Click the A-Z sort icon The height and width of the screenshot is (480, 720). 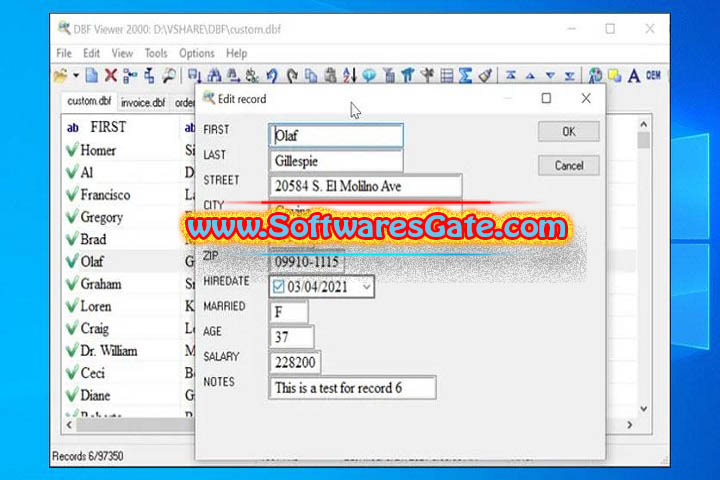[349, 75]
